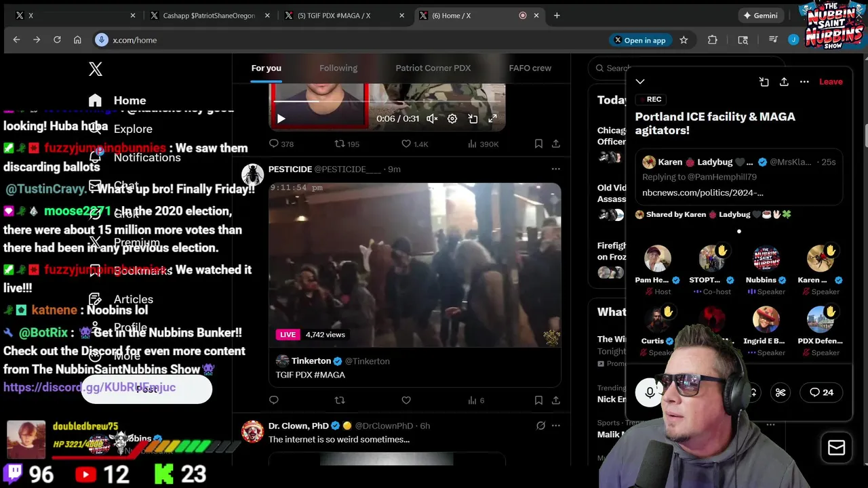Bookmark this page with the star icon

click(x=684, y=40)
